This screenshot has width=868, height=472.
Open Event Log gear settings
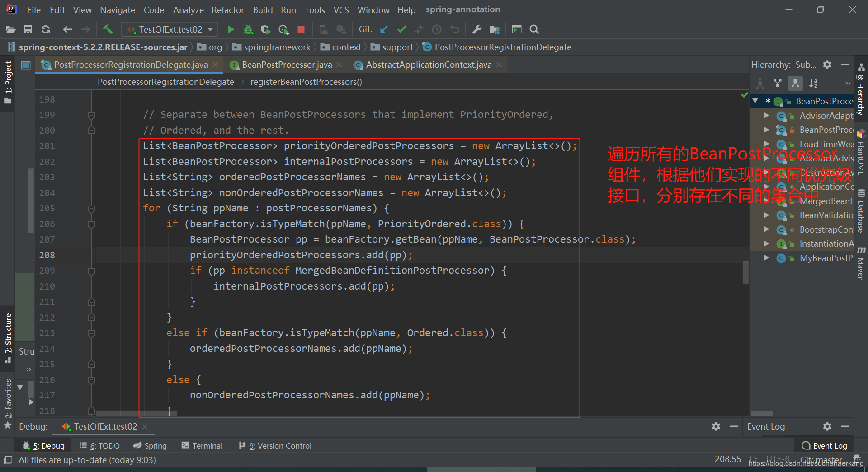(x=827, y=426)
